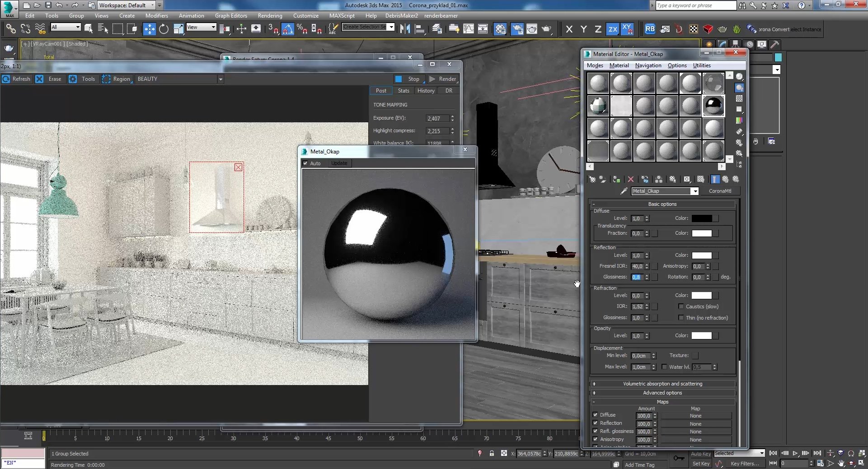The height and width of the screenshot is (469, 868).
Task: Click the Refresh icon in frame buffer
Action: [x=6, y=79]
